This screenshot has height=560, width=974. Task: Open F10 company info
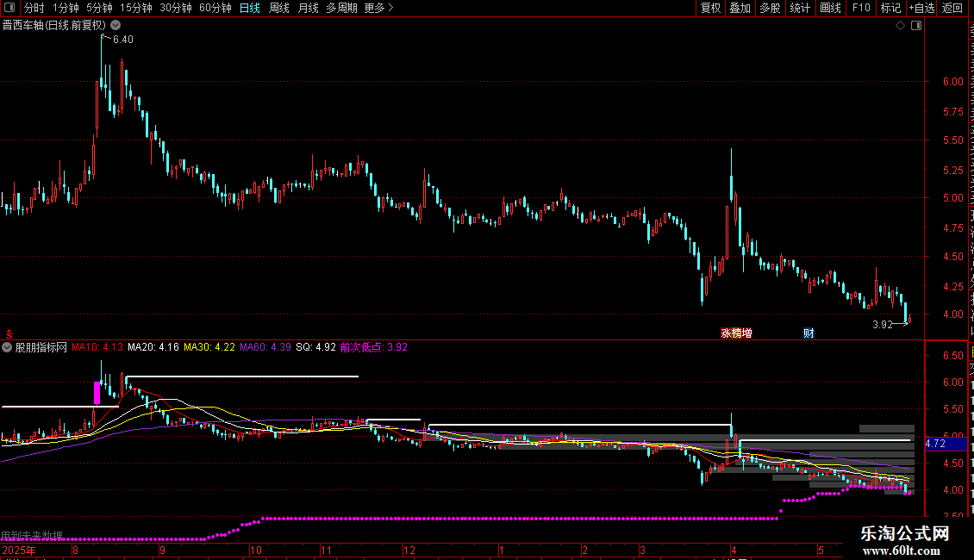pyautogui.click(x=860, y=8)
